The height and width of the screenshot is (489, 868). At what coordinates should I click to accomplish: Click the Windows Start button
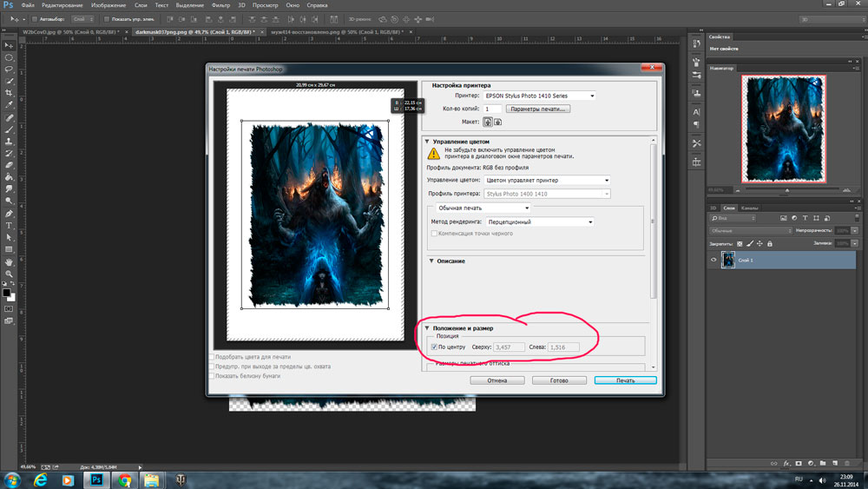[x=11, y=480]
